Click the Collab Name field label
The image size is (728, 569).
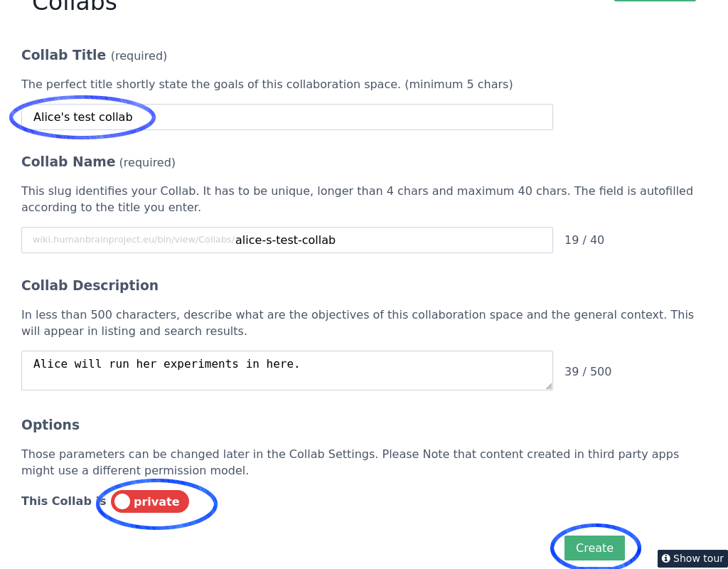tap(68, 161)
